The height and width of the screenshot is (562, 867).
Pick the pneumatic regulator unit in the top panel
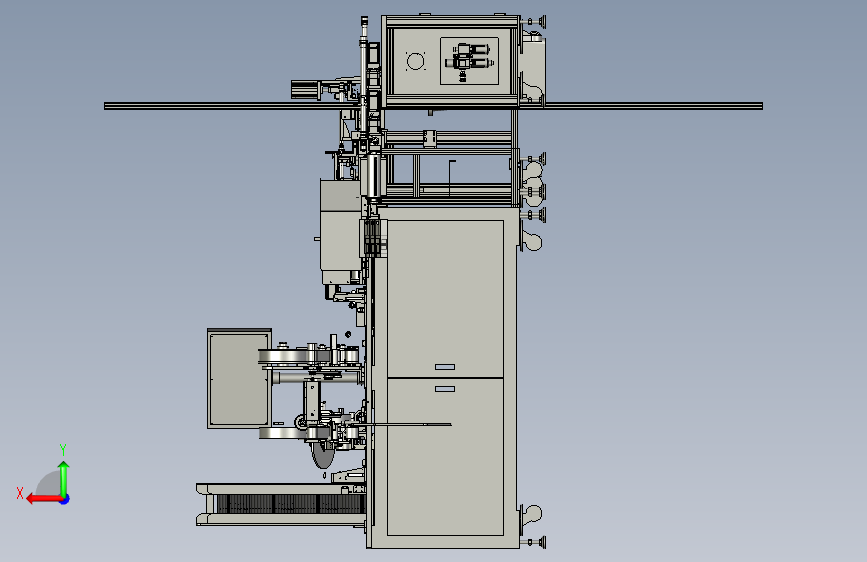click(469, 61)
